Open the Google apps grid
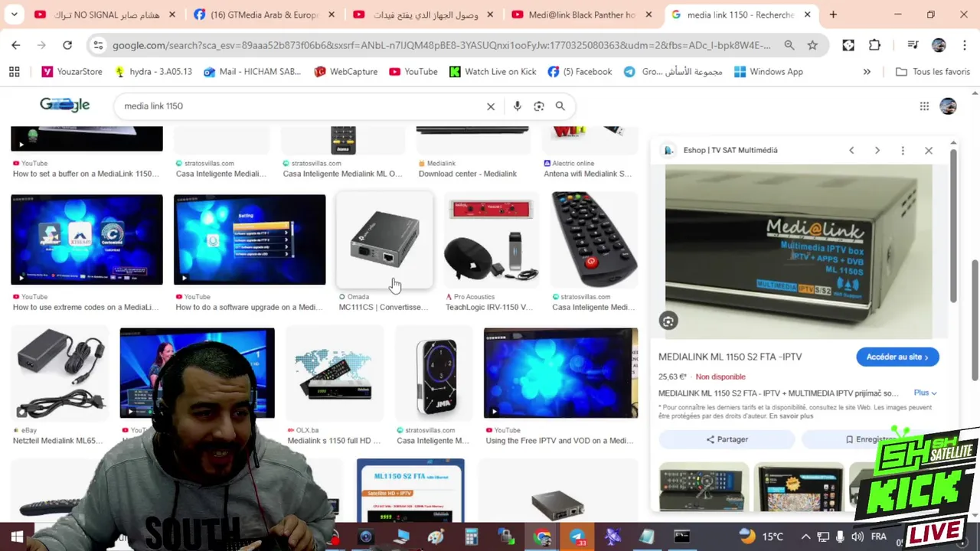The width and height of the screenshot is (980, 551). point(924,106)
